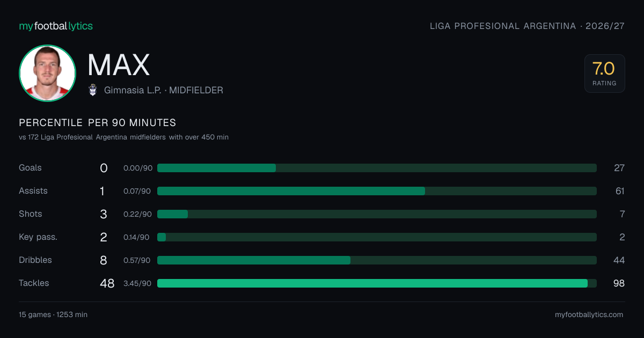Select the MAX player name heading
Viewport: 644px width, 338px height.
click(x=119, y=65)
